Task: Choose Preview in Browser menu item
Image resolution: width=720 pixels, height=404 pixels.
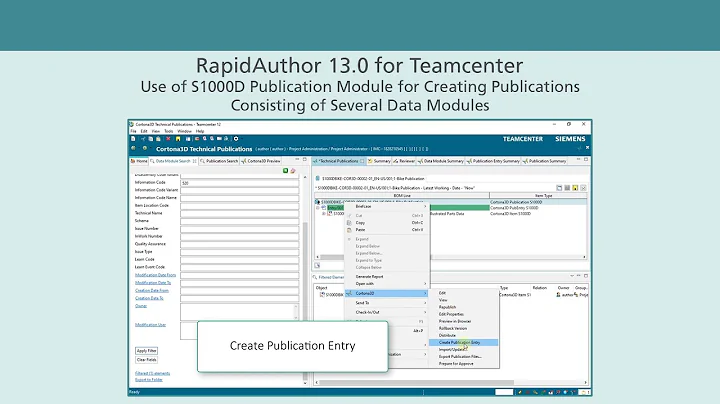Action: click(x=463, y=321)
